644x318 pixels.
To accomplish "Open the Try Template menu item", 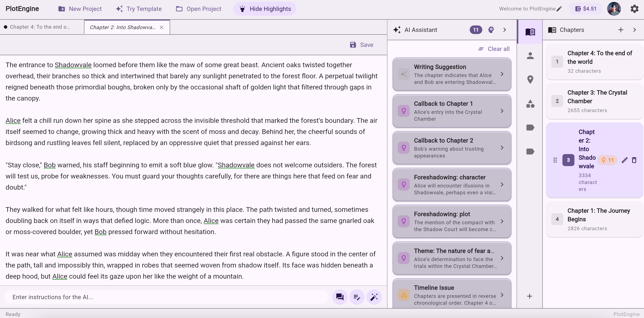I will tap(139, 9).
